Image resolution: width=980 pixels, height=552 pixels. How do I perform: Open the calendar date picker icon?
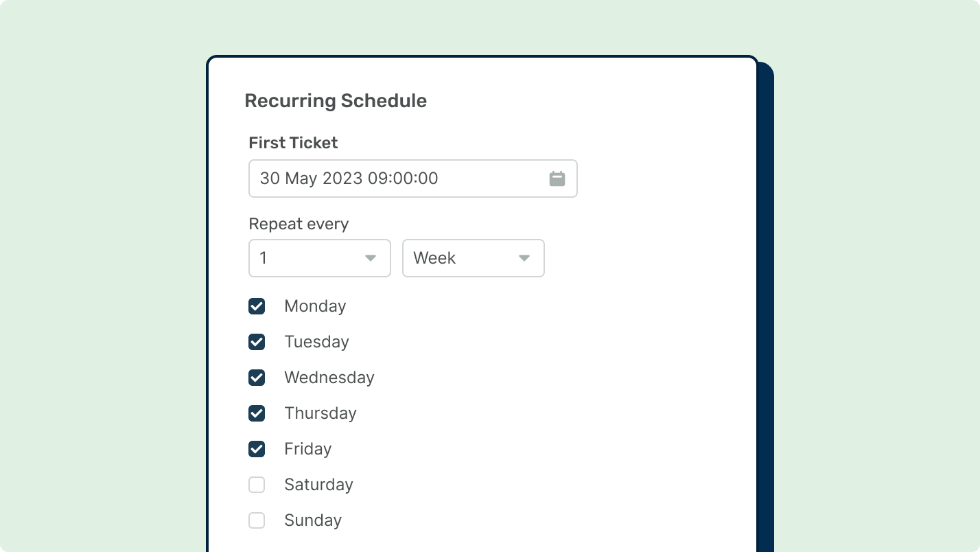click(x=557, y=179)
